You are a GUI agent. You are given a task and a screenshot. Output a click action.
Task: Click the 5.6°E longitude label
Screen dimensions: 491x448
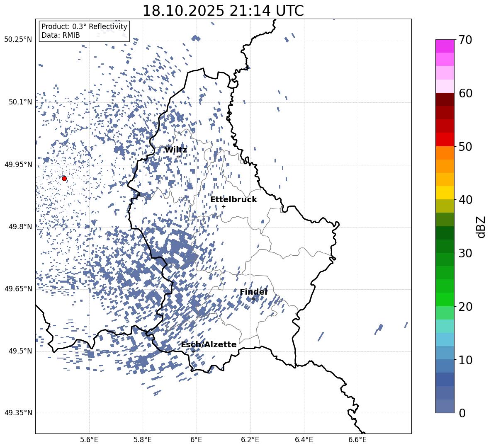89,440
